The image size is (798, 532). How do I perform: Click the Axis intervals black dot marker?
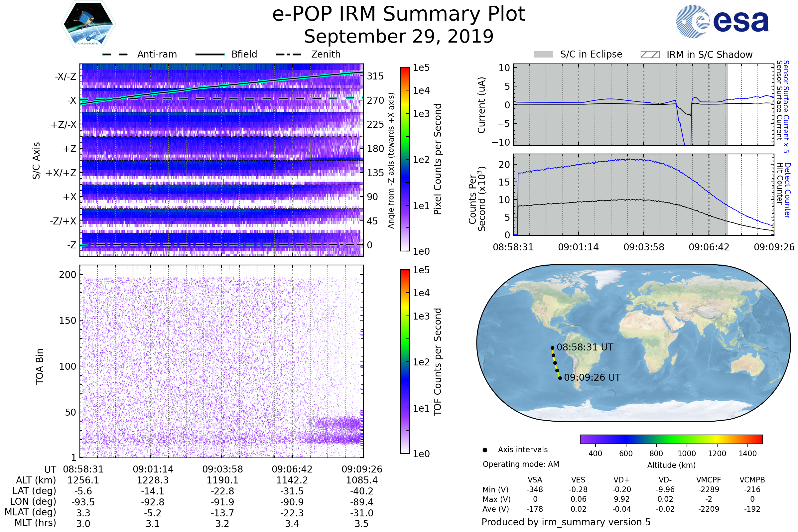485,450
